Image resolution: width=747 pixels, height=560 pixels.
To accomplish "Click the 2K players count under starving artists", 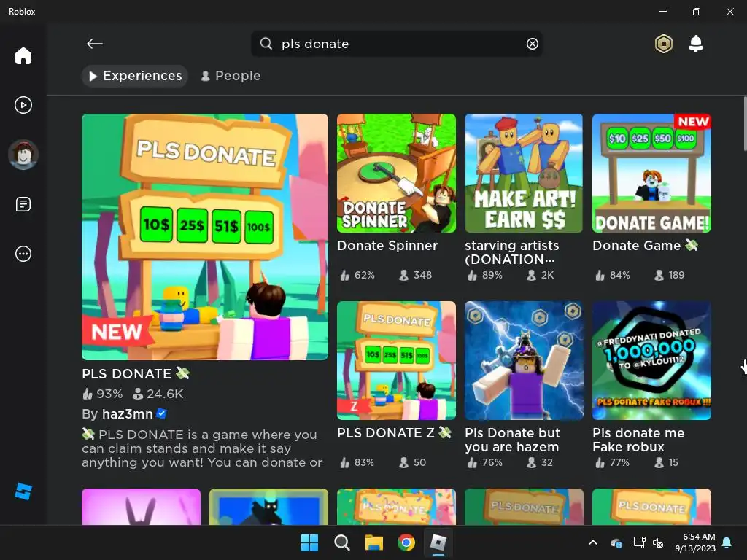I will (x=541, y=275).
